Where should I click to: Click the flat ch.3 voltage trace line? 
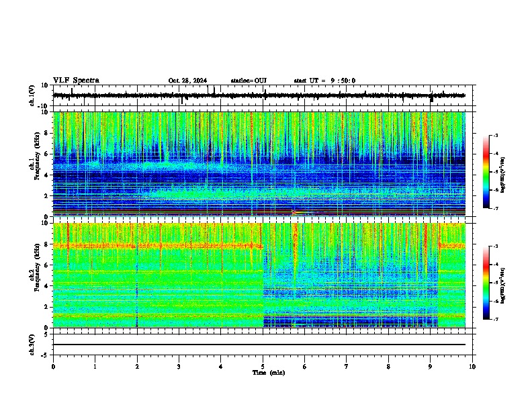tap(259, 345)
